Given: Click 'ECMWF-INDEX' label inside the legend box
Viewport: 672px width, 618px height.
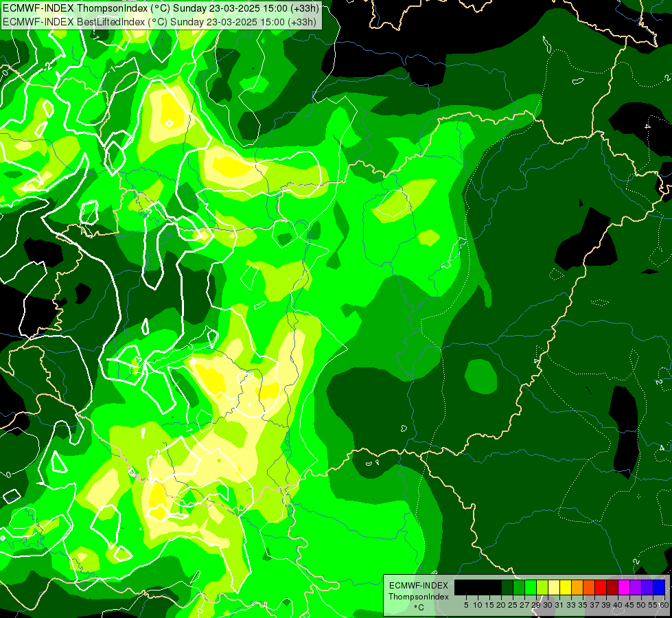Looking at the screenshot, I should (x=419, y=586).
